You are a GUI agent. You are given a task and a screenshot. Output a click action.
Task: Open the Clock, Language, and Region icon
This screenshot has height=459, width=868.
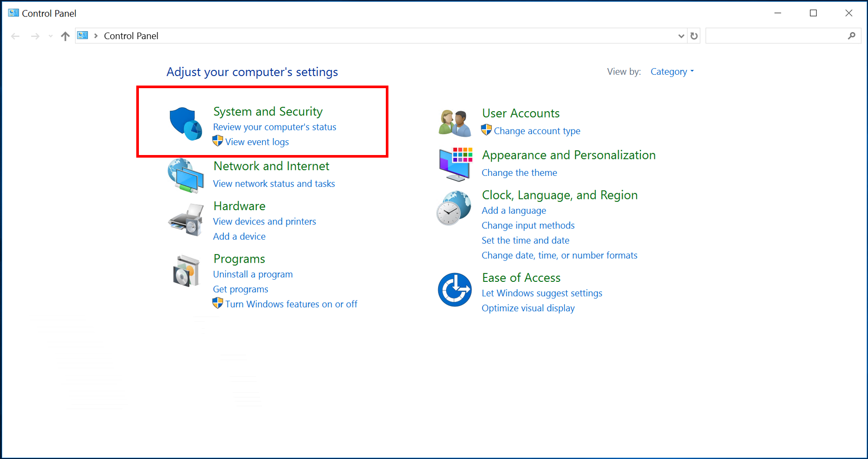[454, 208]
